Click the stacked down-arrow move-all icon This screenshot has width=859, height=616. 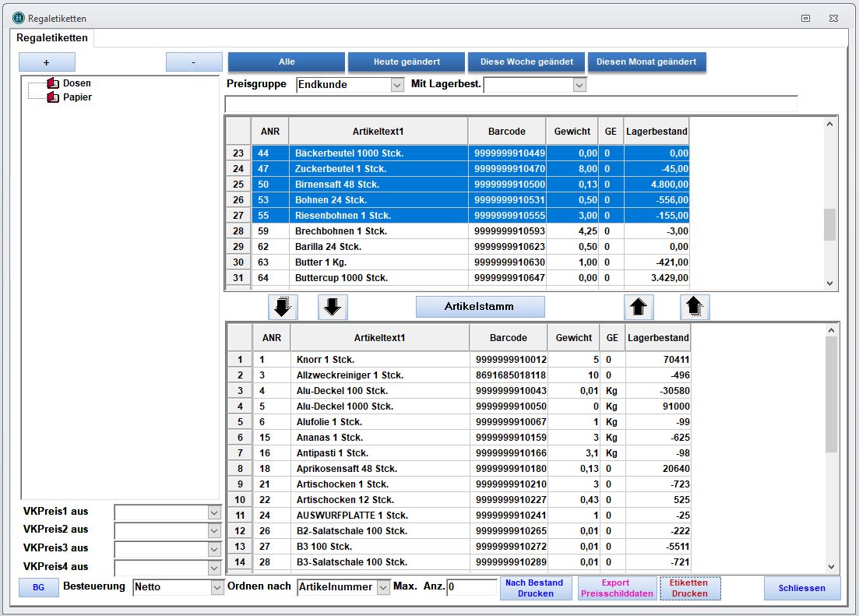coord(283,308)
